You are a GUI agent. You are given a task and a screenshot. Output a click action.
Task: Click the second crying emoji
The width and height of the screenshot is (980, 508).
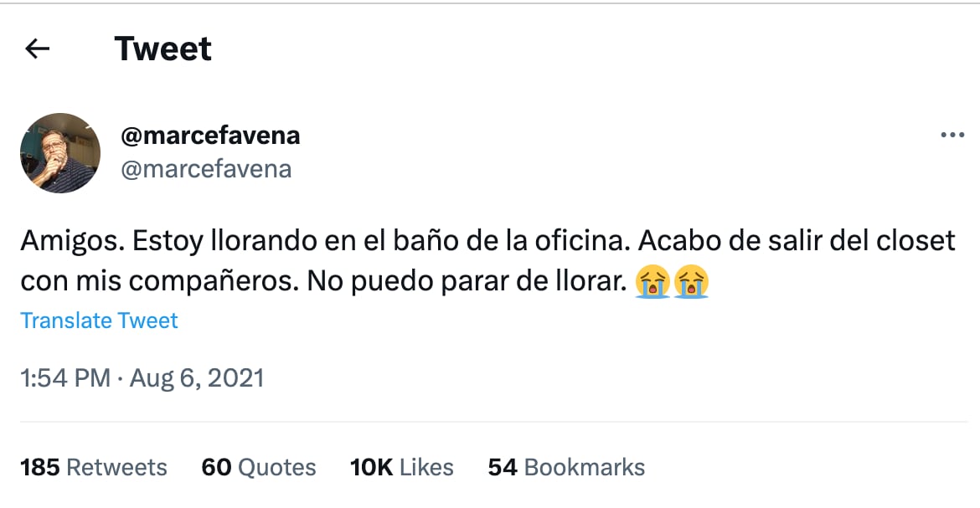692,283
